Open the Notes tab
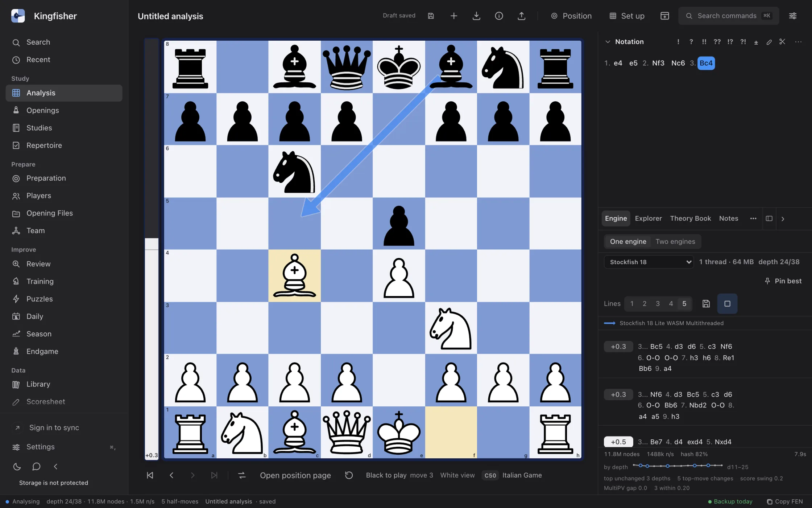 point(729,218)
